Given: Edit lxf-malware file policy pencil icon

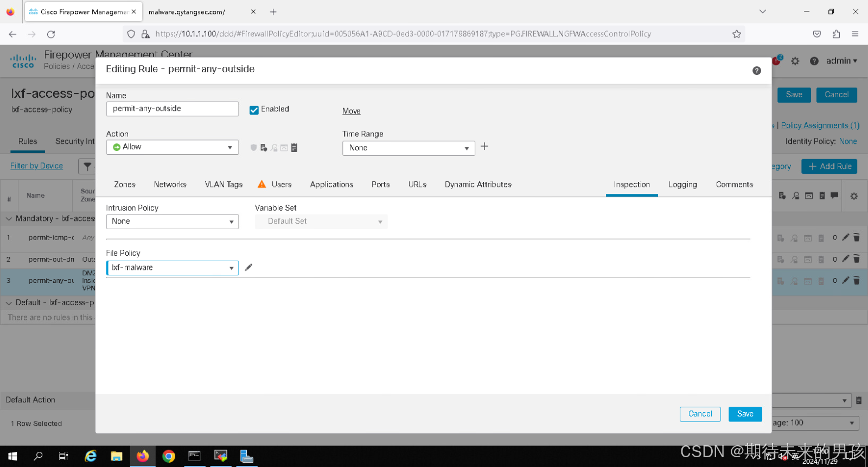Looking at the screenshot, I should (248, 267).
